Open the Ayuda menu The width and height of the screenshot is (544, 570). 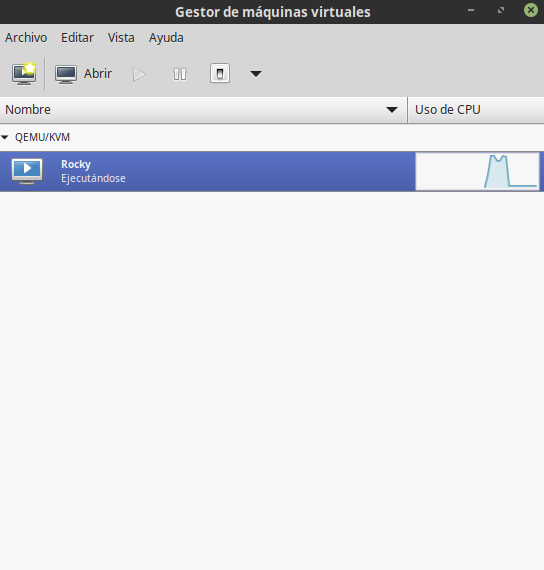click(166, 38)
